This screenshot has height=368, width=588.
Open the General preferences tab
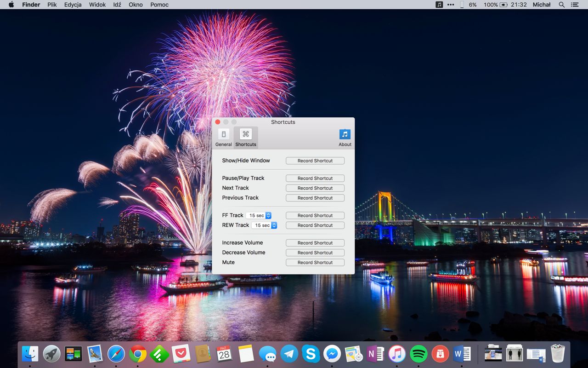[x=224, y=138]
